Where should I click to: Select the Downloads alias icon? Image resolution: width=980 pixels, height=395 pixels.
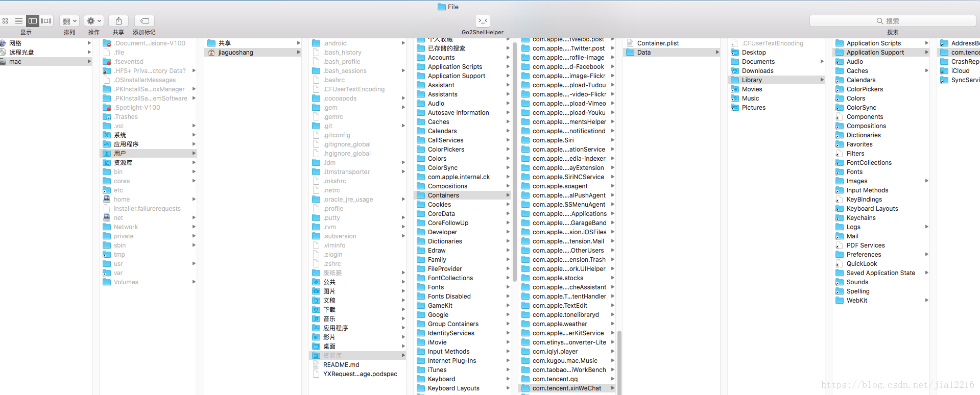click(x=735, y=71)
